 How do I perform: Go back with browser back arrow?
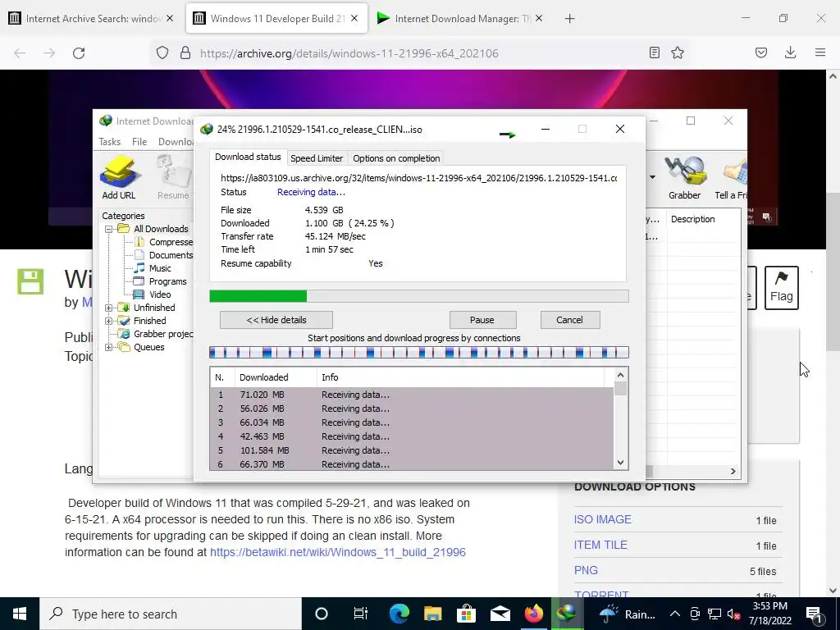[20, 53]
